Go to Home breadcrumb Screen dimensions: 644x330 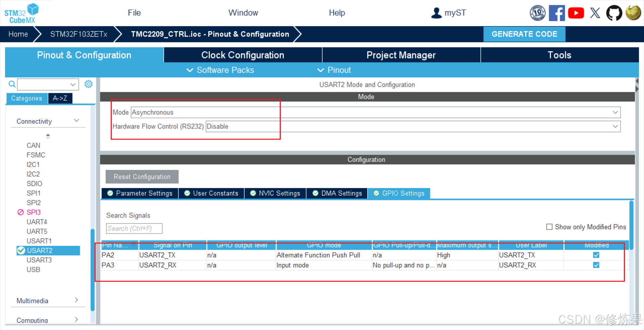tap(18, 34)
